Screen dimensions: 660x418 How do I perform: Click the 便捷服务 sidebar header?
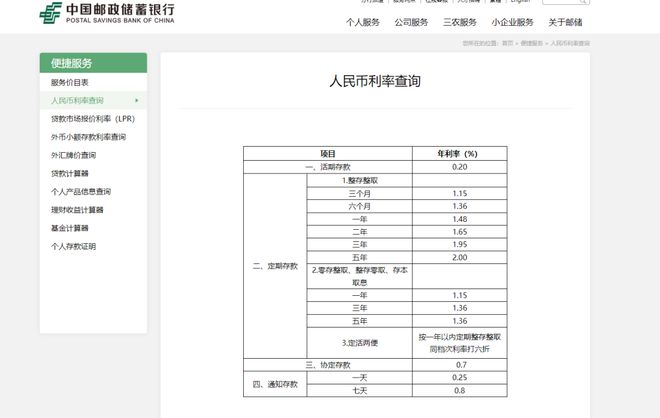93,63
